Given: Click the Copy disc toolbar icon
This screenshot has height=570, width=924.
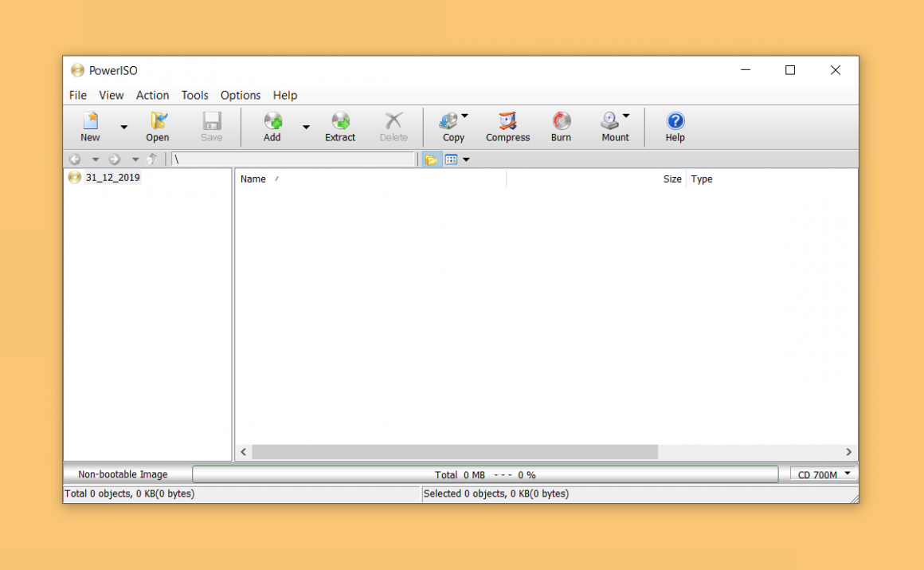Looking at the screenshot, I should coord(448,121).
